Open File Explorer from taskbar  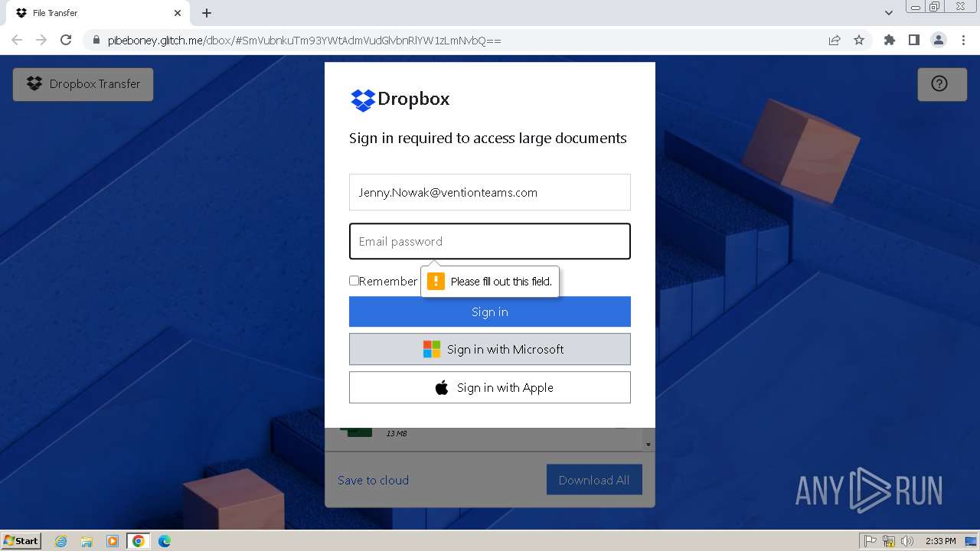point(87,541)
